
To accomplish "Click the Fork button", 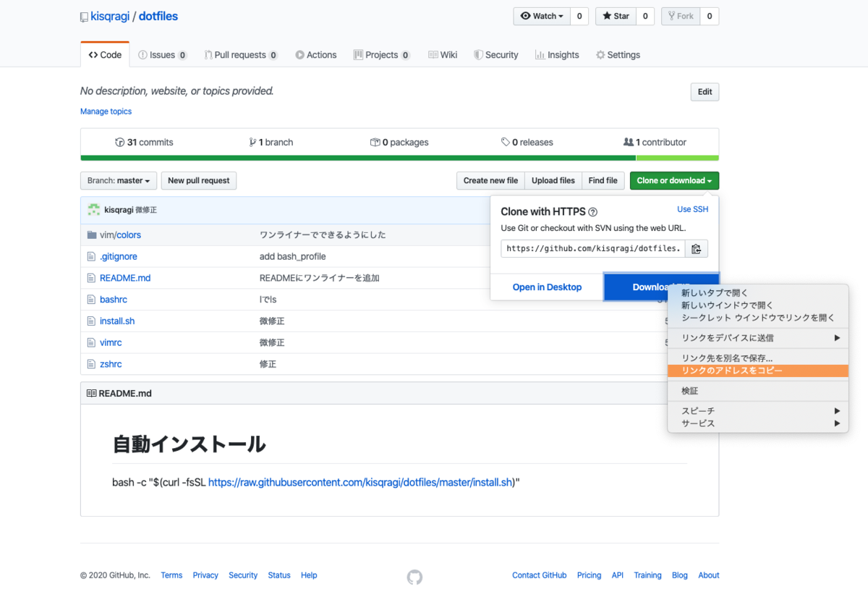I will (x=681, y=16).
